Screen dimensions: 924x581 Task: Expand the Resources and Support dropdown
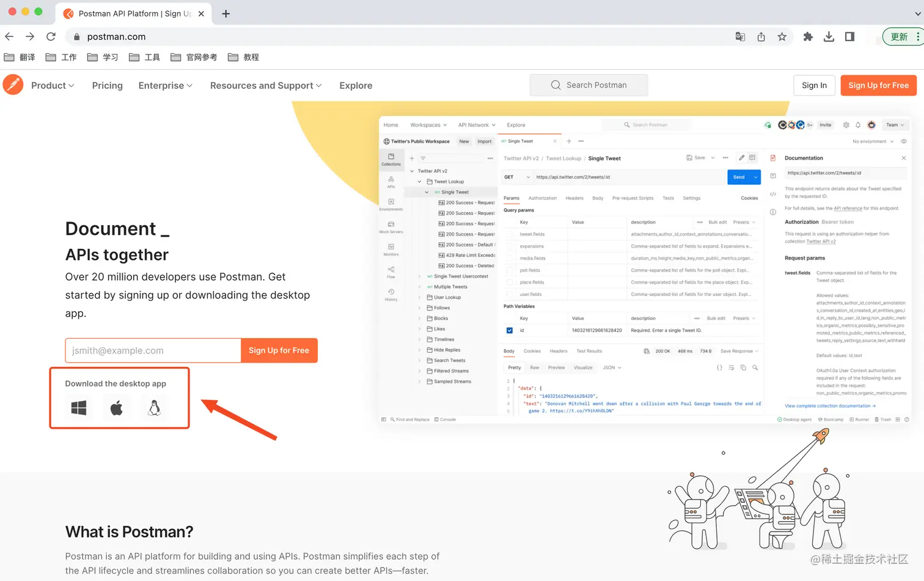266,86
